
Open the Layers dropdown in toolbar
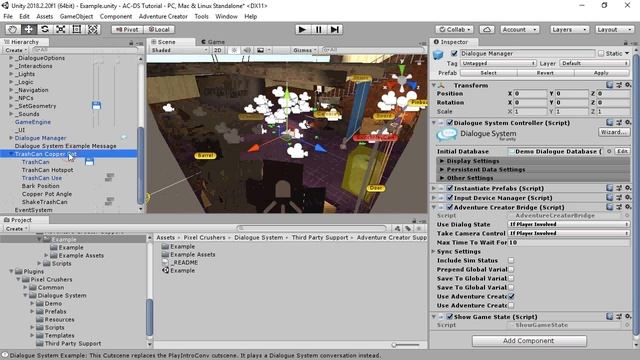pyautogui.click(x=569, y=29)
